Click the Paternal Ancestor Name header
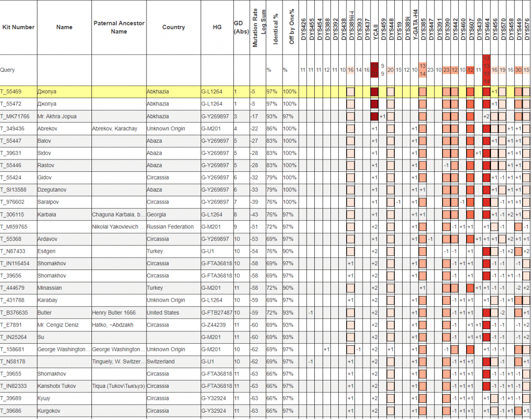Image resolution: width=532 pixels, height=419 pixels. (119, 27)
